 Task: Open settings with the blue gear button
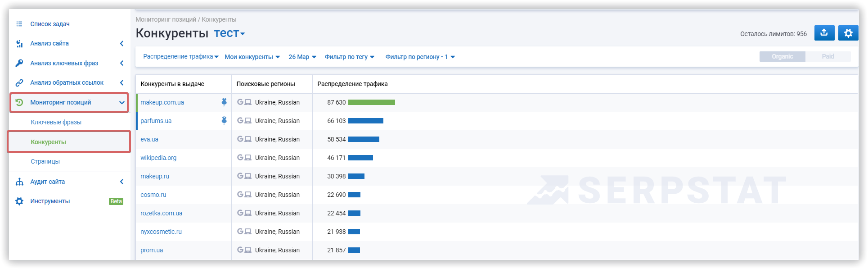point(848,33)
